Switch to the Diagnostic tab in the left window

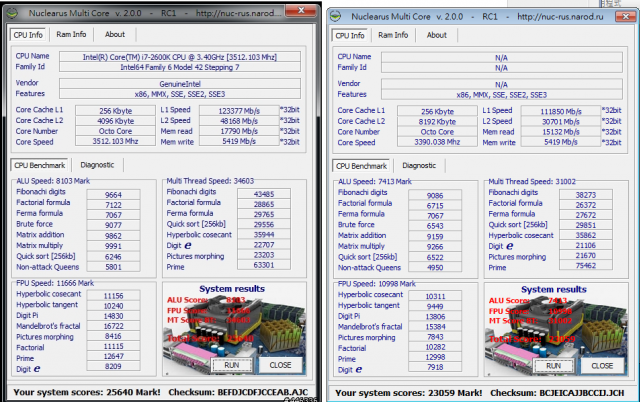click(x=97, y=165)
